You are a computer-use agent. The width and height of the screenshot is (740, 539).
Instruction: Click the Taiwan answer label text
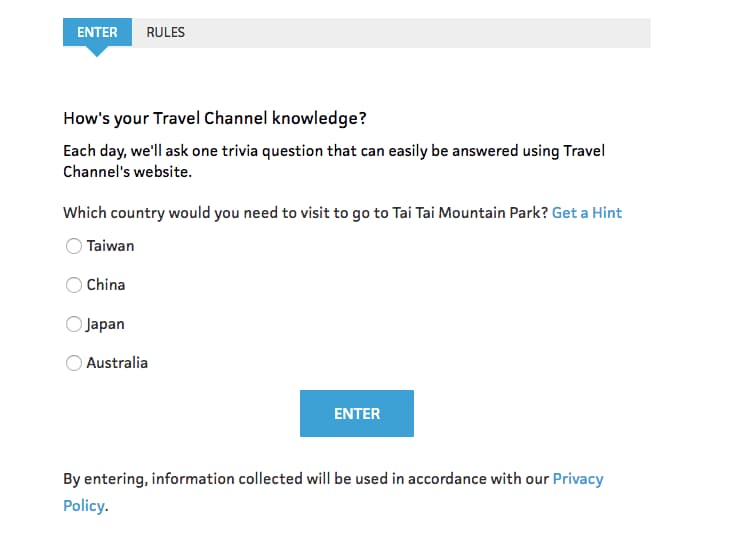pos(110,246)
